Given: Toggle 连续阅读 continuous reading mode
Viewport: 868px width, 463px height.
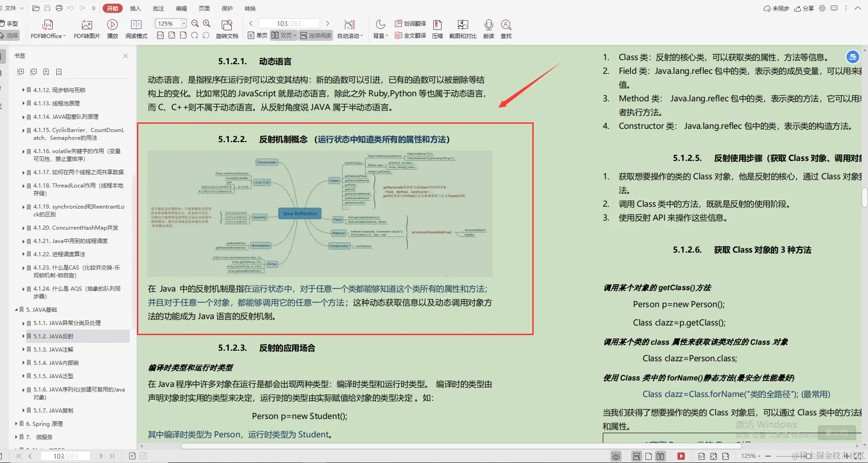Looking at the screenshot, I should pos(315,35).
